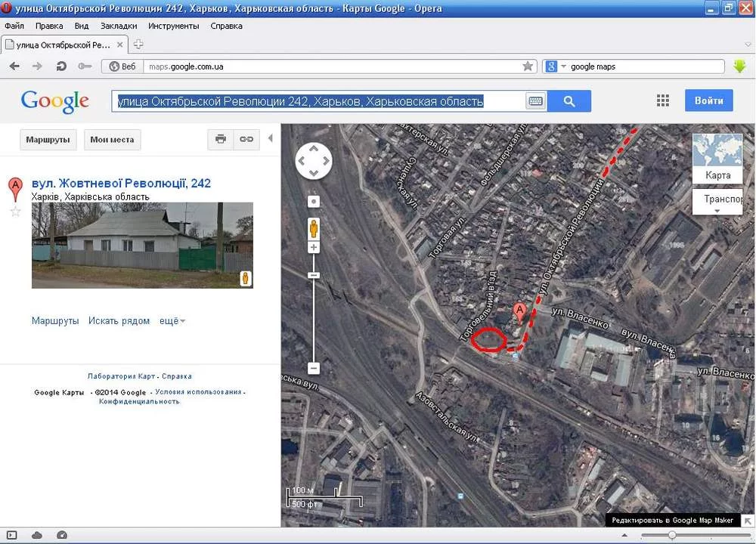Reload the page with the refresh icon
Viewport: 756px width, 544px height.
click(61, 66)
